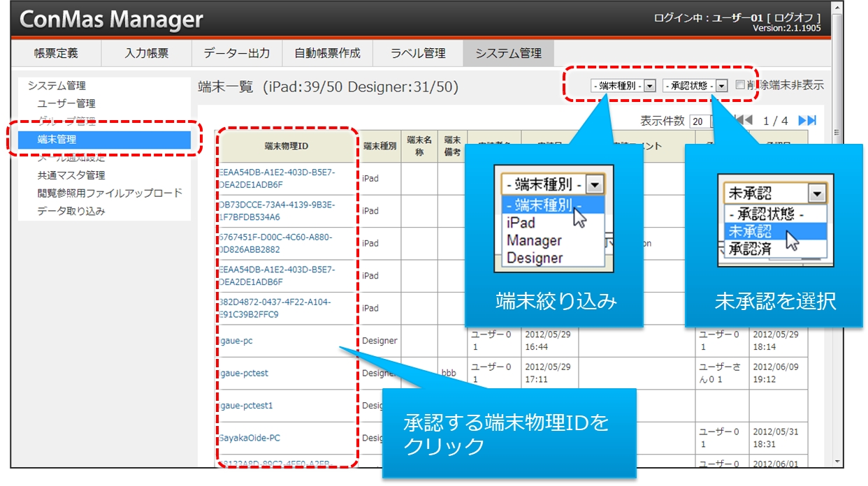The width and height of the screenshot is (868, 486).
Task: Open the gaue-pc terminal link
Action: coord(238,341)
